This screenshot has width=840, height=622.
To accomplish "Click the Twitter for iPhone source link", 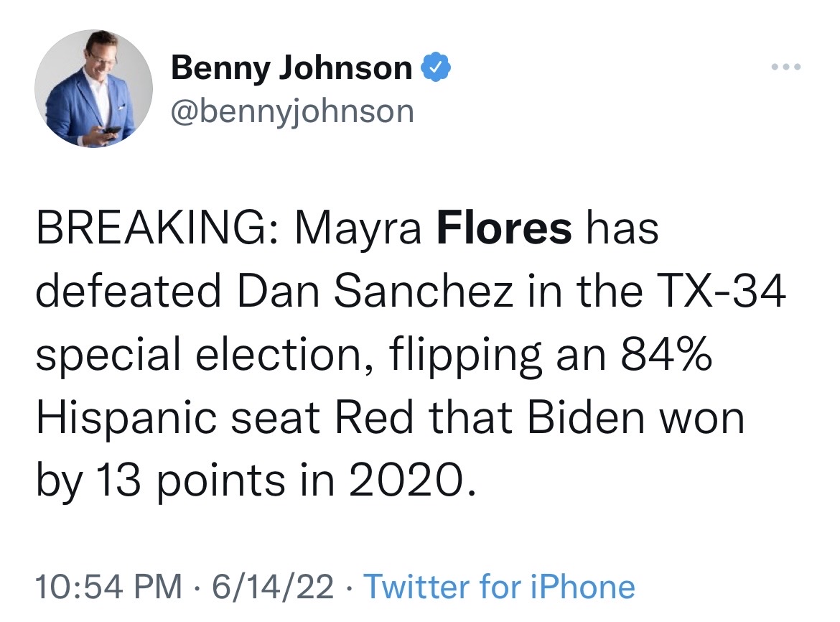I will point(499,586).
